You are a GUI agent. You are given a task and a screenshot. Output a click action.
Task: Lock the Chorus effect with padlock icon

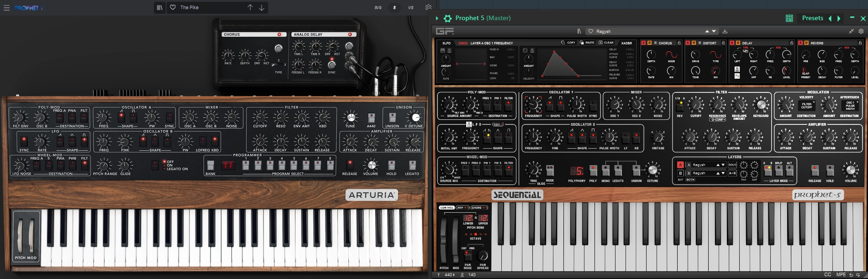679,43
